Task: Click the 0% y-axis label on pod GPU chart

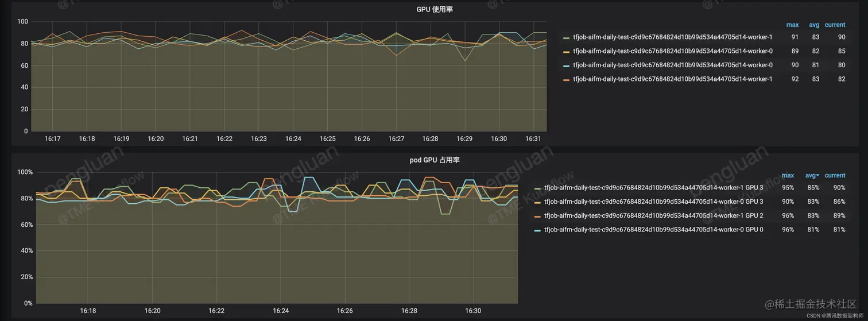Action: (29, 303)
